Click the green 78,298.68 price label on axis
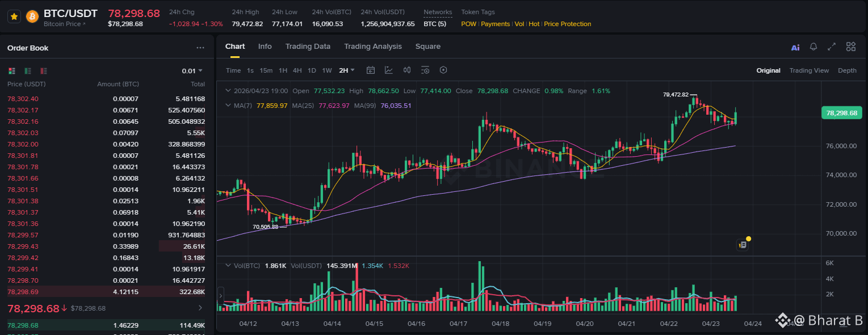This screenshot has height=335, width=868. [x=841, y=113]
